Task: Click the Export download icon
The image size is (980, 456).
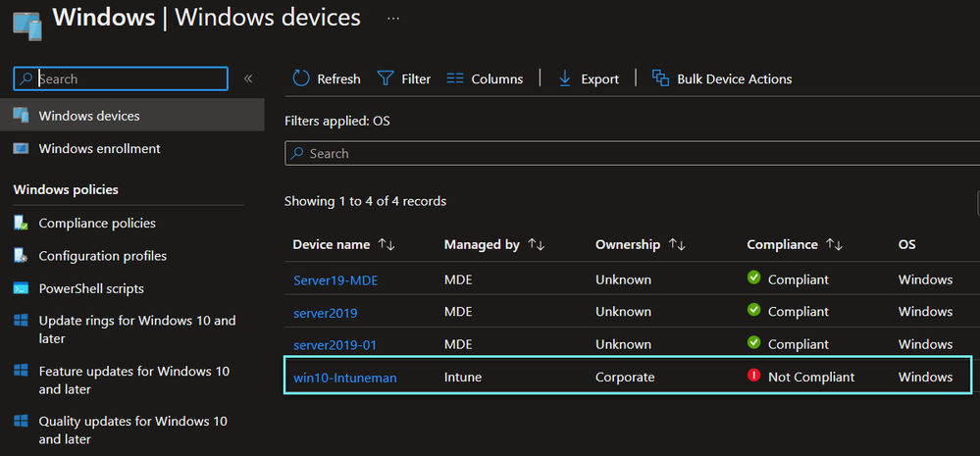Action: (x=565, y=78)
